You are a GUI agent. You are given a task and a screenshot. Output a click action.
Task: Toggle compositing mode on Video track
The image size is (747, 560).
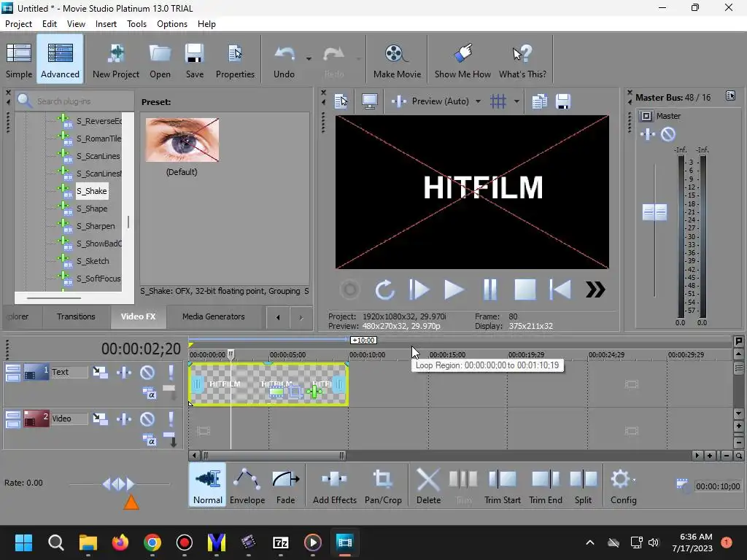tap(149, 440)
